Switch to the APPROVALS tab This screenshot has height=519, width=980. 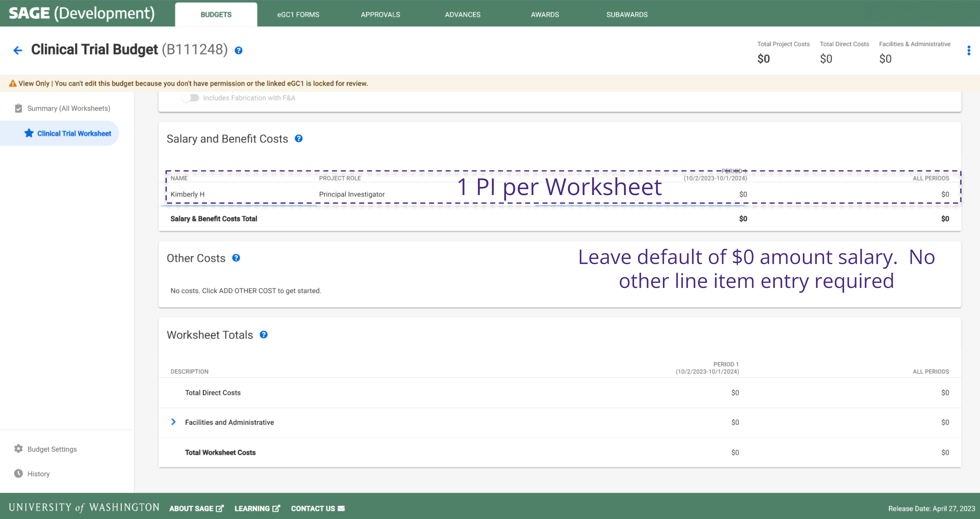click(x=380, y=14)
